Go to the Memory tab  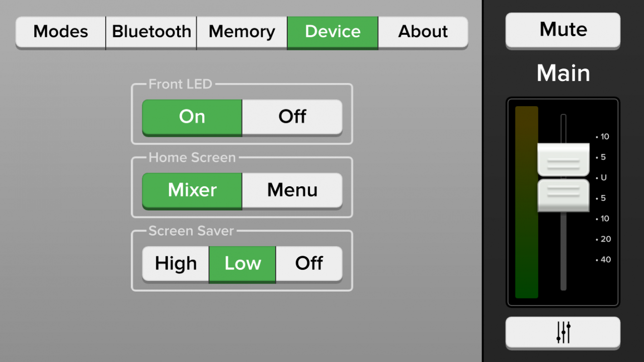tap(242, 32)
